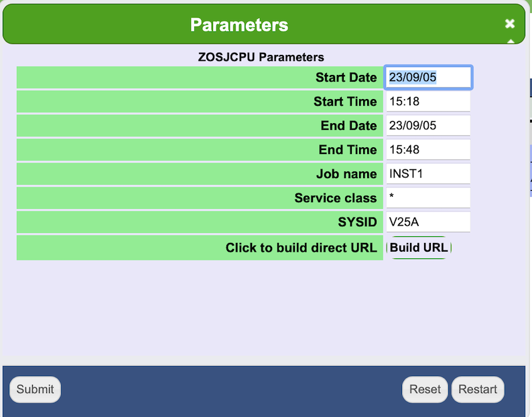Click the Start Date input field

[x=428, y=78]
